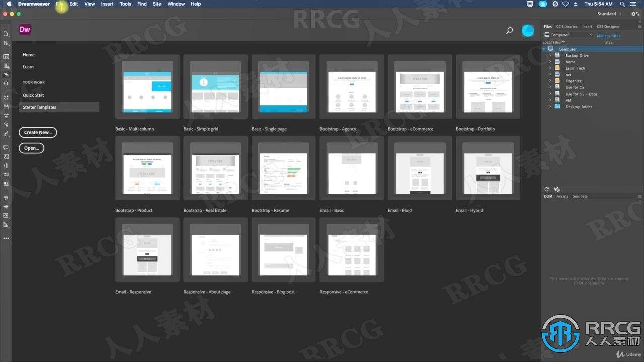This screenshot has width=644, height=362.
Task: Sort by the Local Files column header
Action: (553, 42)
